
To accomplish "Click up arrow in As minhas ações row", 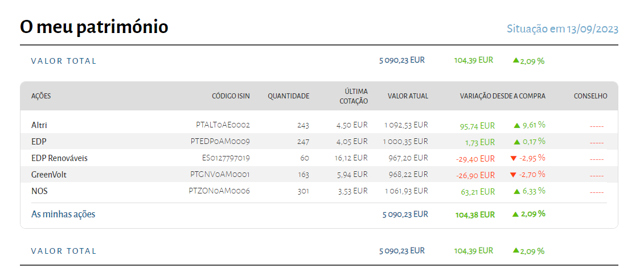I will coord(515,215).
